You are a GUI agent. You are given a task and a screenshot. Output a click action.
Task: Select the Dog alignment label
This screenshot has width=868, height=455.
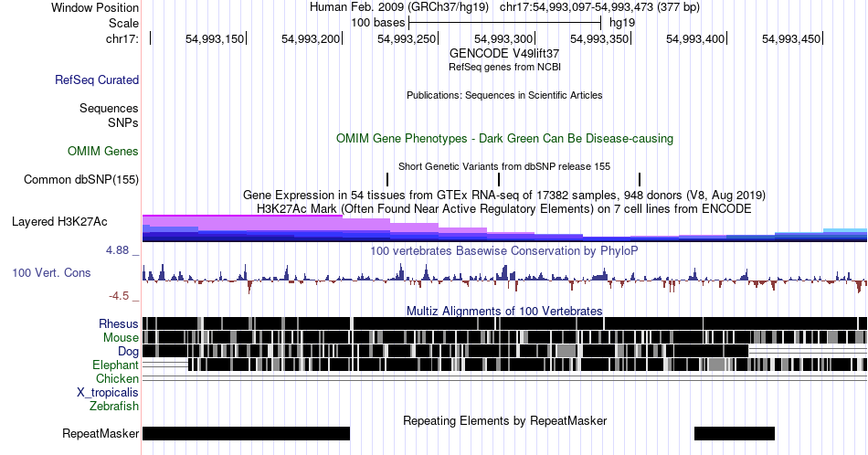click(x=128, y=352)
